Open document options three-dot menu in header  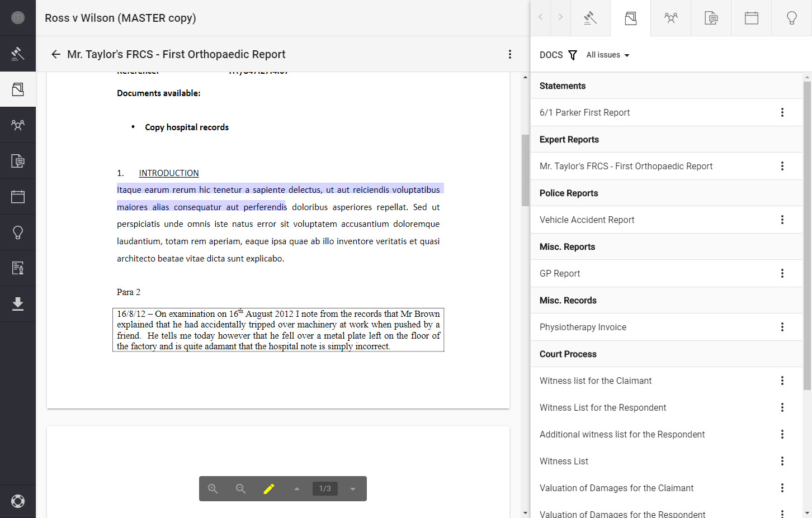click(x=509, y=54)
